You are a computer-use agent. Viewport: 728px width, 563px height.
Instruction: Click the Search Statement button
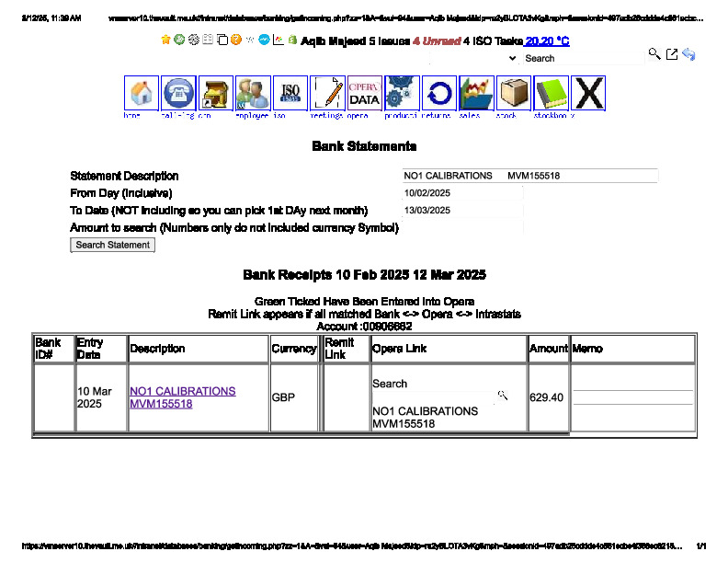tap(113, 246)
